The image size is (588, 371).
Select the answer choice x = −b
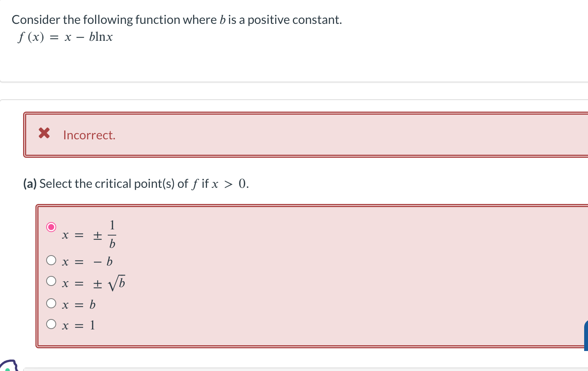click(51, 260)
